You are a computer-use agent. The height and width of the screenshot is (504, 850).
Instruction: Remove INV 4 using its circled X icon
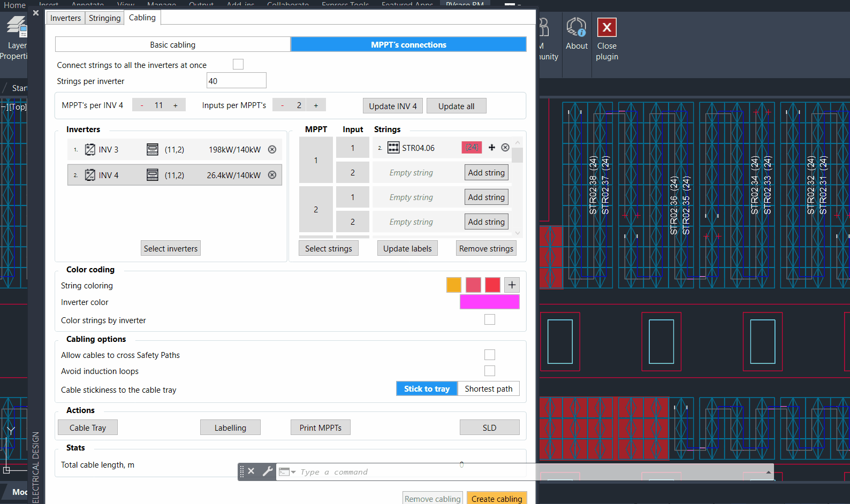click(x=272, y=175)
